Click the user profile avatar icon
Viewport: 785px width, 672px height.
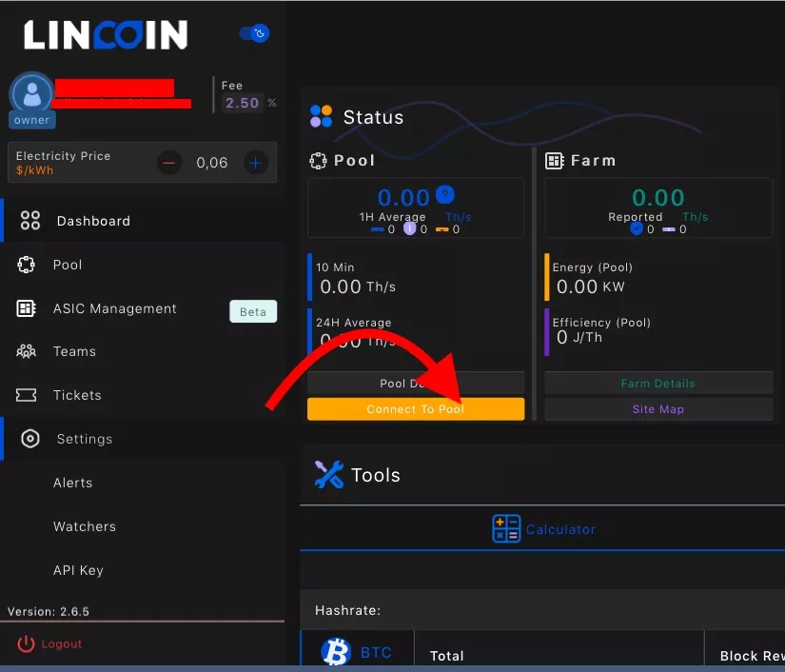[32, 93]
